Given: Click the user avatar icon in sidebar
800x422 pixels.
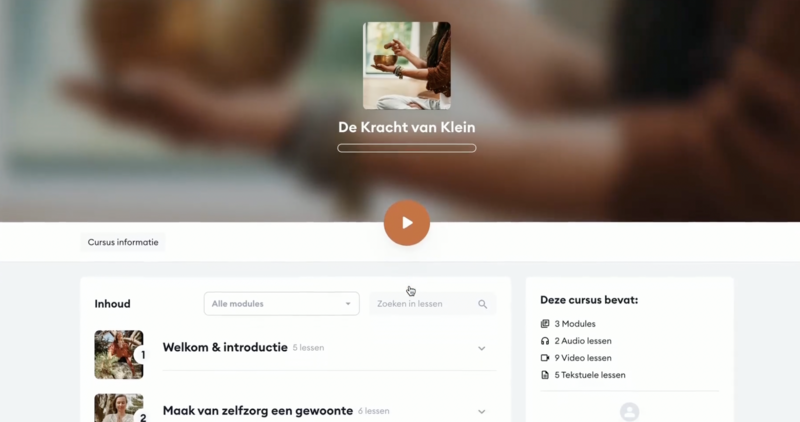Looking at the screenshot, I should [630, 412].
